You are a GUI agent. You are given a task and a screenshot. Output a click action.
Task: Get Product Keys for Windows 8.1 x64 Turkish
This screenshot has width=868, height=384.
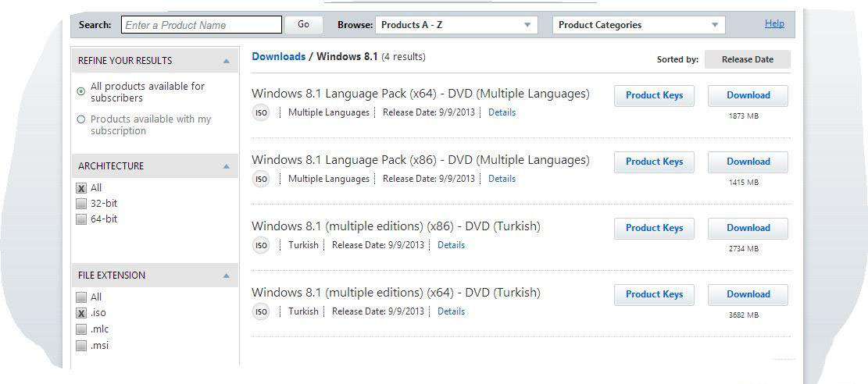[654, 294]
